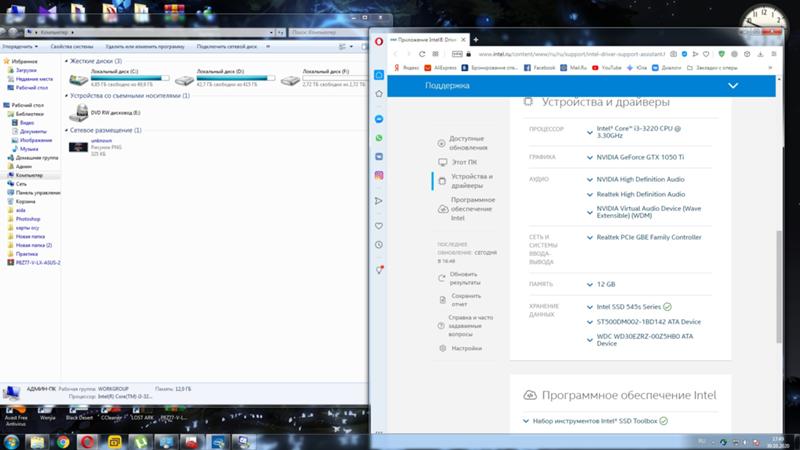Expand the Поддержка blue header chevron
This screenshot has height=450, width=800.
coord(733,86)
